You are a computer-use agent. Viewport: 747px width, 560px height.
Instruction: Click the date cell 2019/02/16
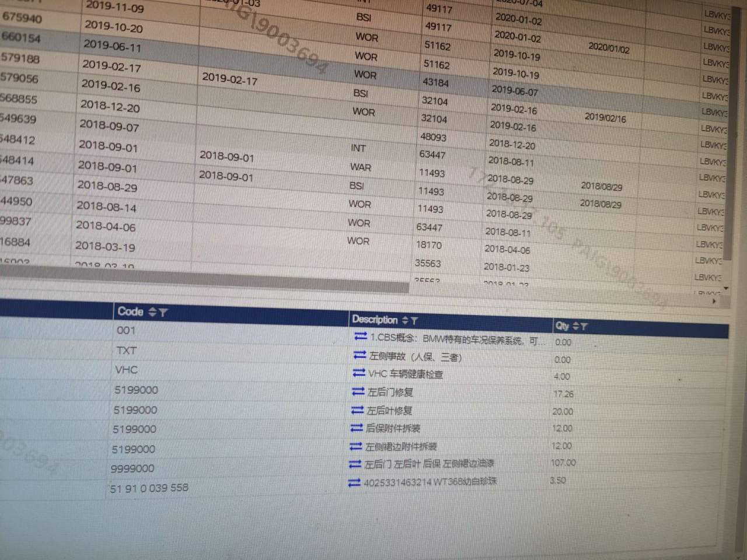(x=605, y=117)
